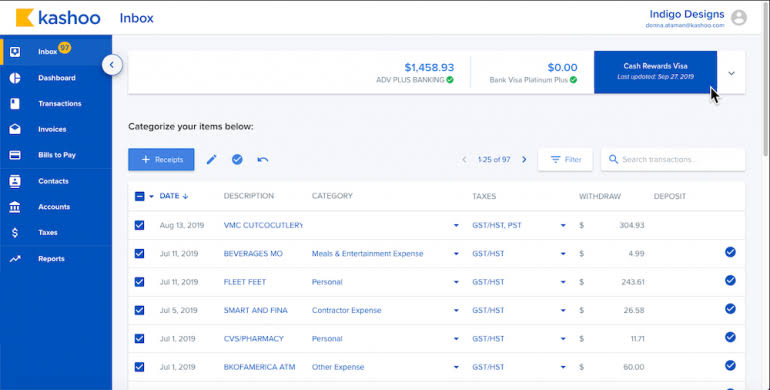
Task: Click the Search transactions field
Action: (x=673, y=160)
